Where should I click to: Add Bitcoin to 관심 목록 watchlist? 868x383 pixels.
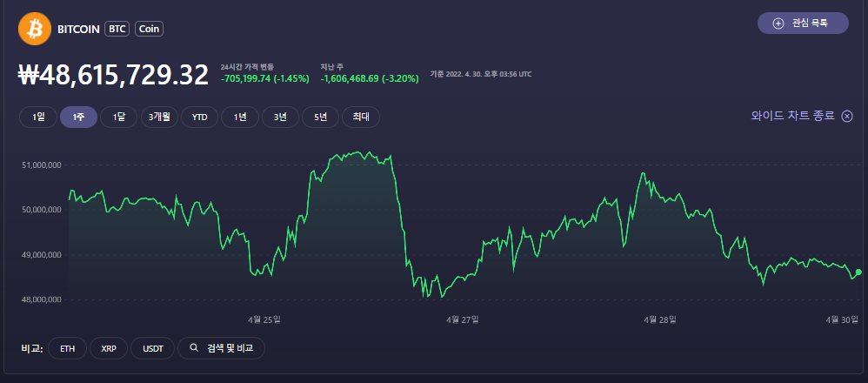tap(803, 24)
